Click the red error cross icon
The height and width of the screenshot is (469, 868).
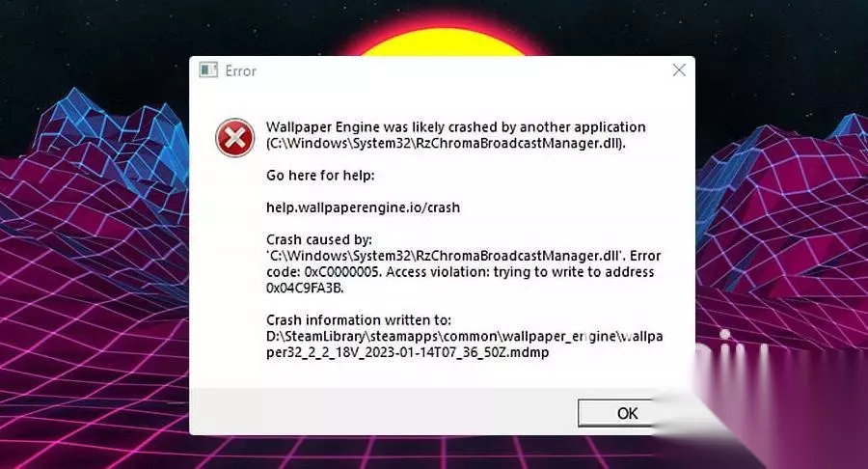[234, 137]
